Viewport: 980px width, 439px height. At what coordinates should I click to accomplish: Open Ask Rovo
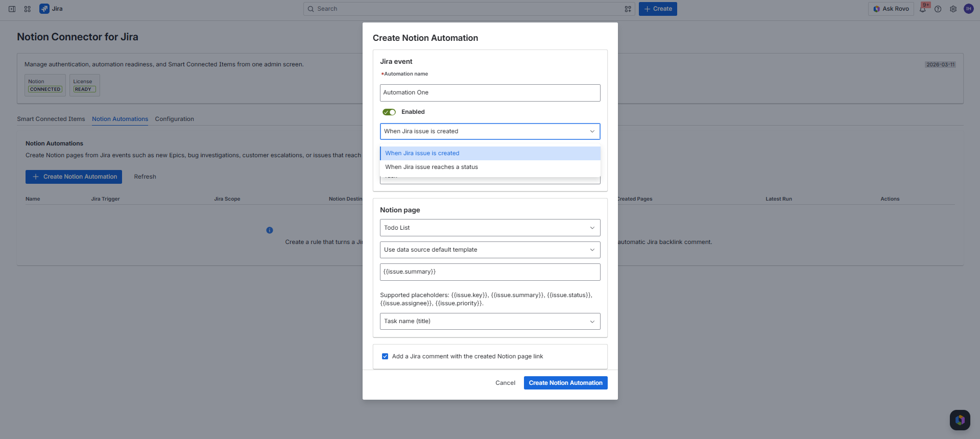pos(891,9)
